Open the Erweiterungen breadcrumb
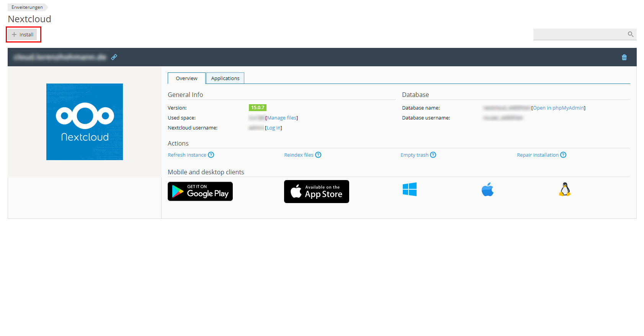Image resolution: width=644 pixels, height=336 pixels. [27, 7]
